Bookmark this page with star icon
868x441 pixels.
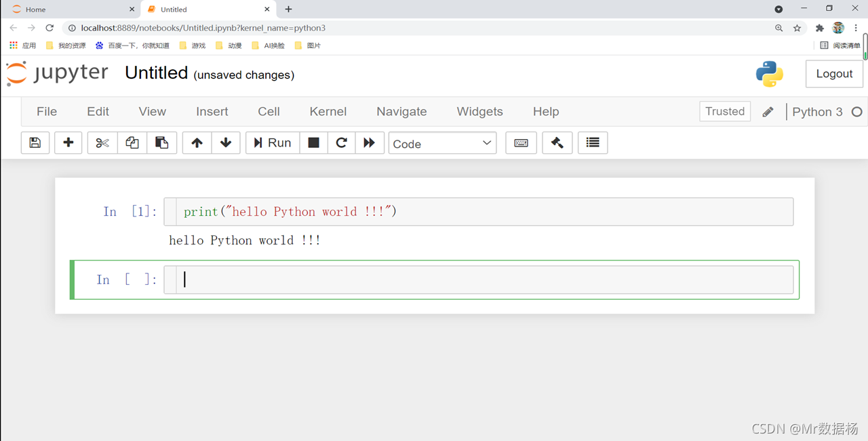coord(797,28)
